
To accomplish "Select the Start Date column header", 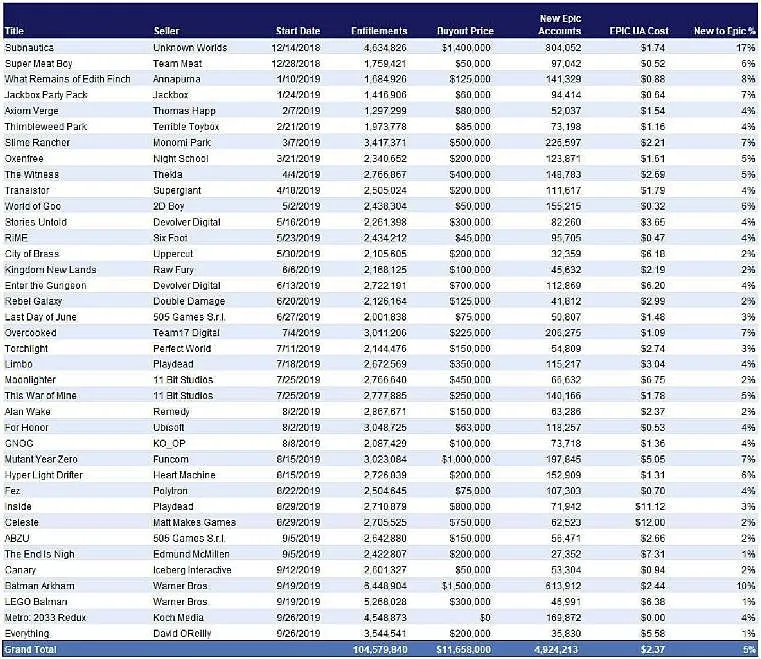I will pos(298,31).
